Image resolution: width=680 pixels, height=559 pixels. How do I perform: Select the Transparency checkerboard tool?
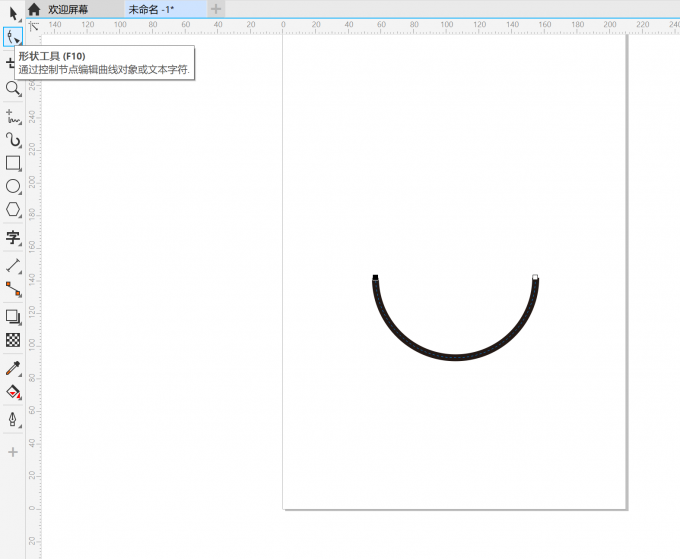tap(13, 340)
